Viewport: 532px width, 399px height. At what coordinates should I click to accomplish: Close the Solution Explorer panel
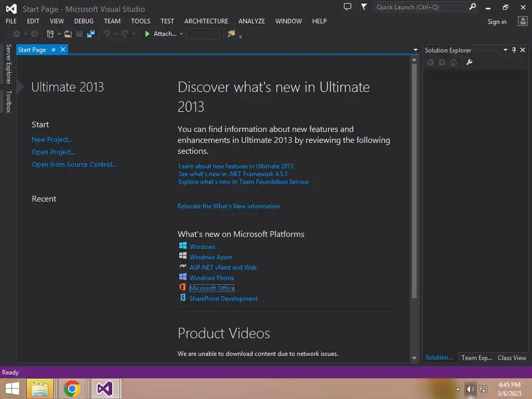point(523,50)
